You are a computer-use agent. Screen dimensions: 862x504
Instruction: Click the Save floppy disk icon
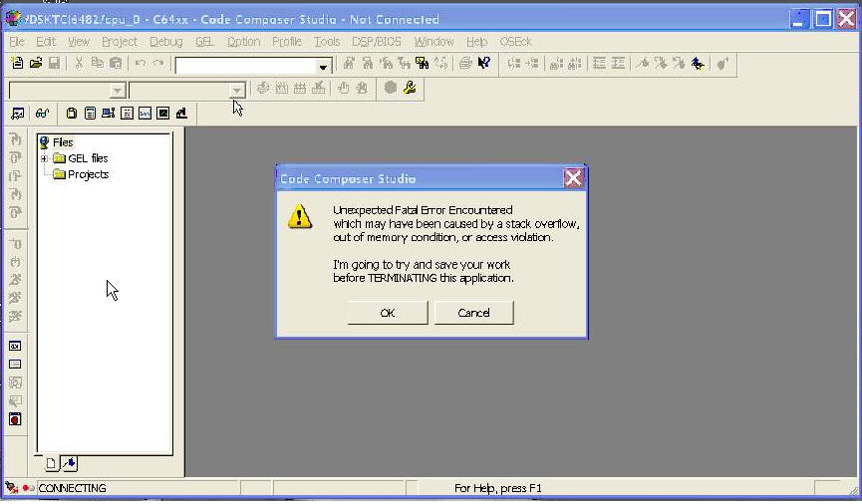pos(54,63)
